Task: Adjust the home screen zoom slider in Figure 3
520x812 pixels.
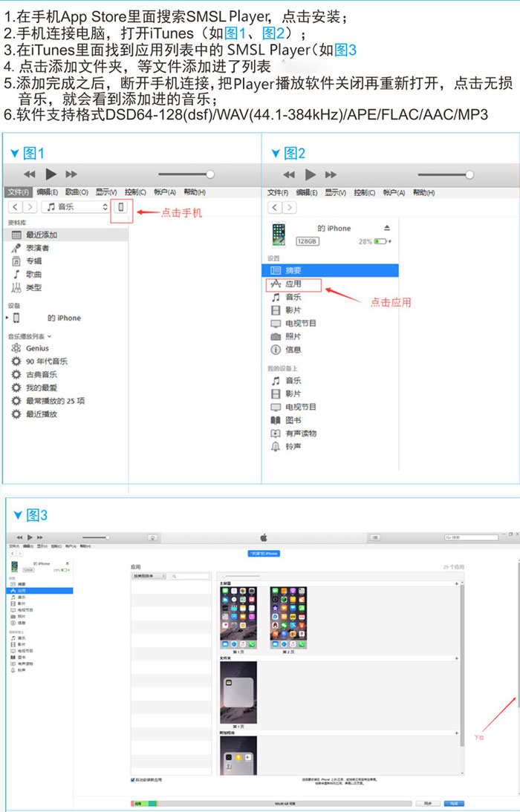Action: [x=241, y=576]
